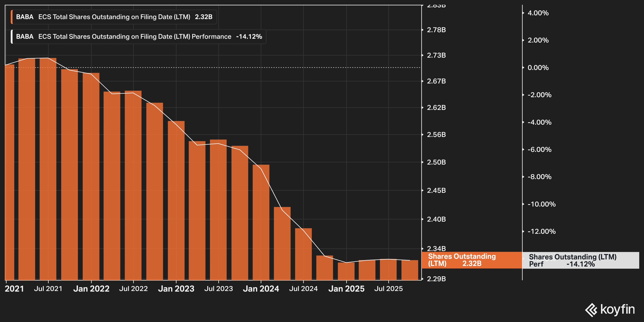
Task: Click the tallest bar above Jul 2021
Action: pos(48,169)
